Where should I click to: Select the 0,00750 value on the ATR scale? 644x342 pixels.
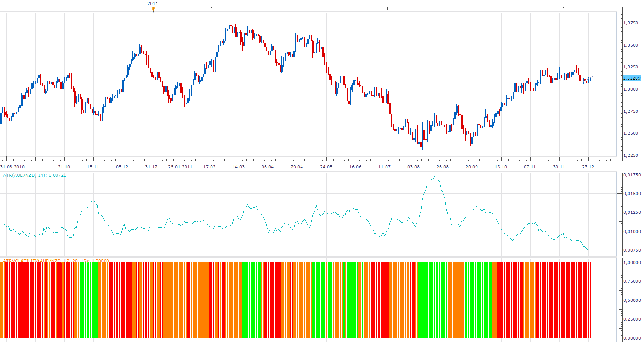632,250
